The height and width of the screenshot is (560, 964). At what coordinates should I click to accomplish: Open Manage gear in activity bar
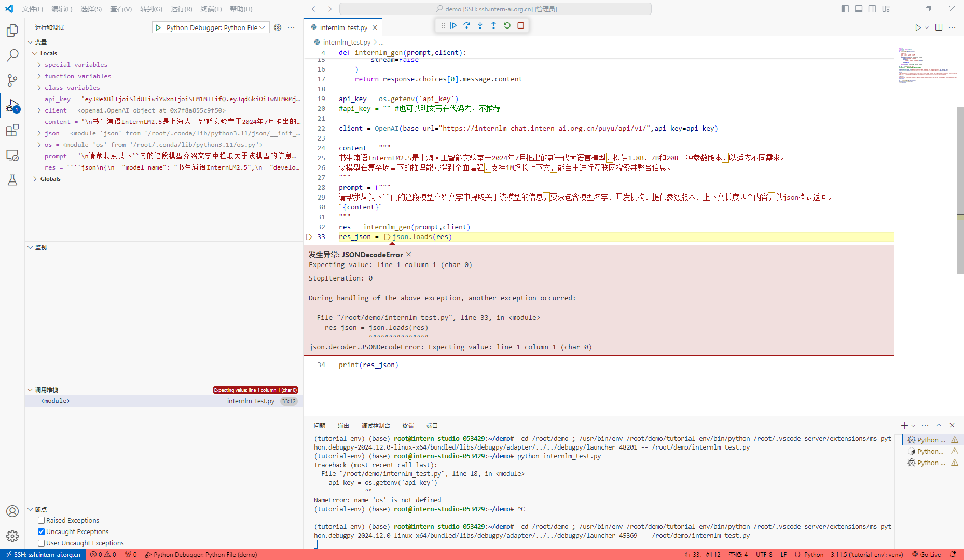coord(12,536)
